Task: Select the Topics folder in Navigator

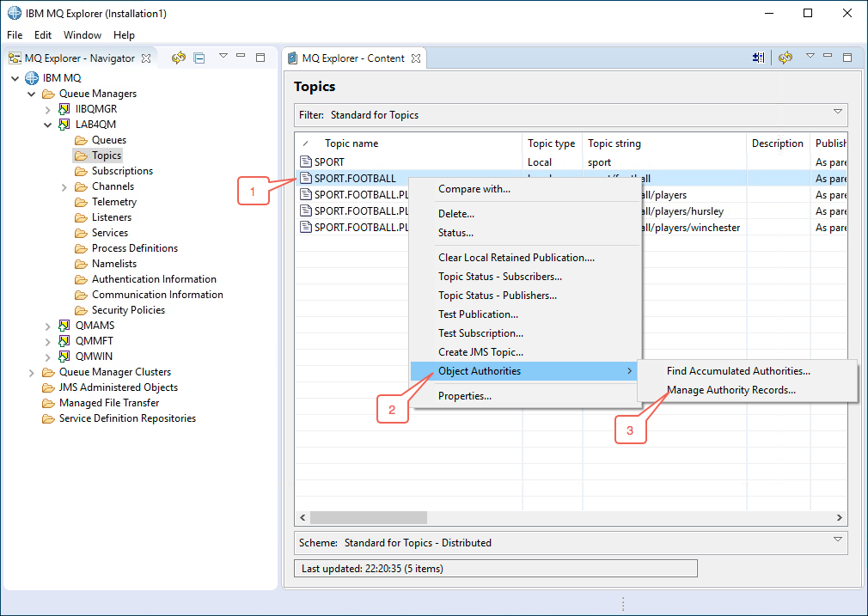Action: [x=107, y=156]
